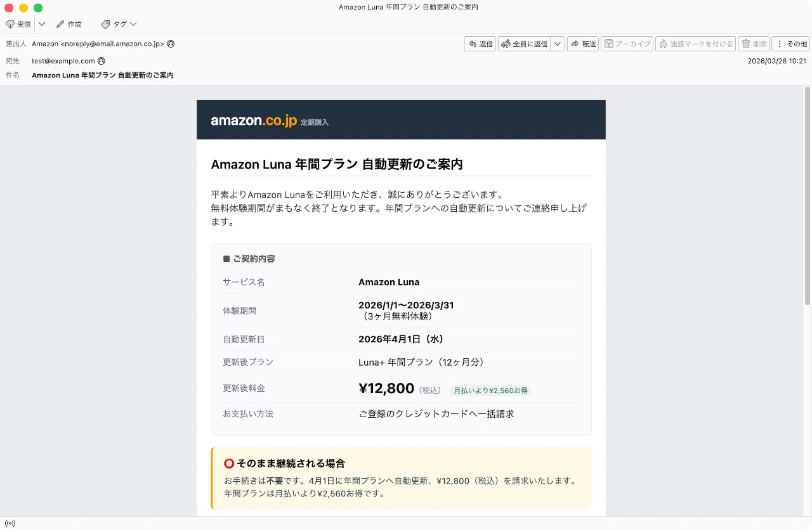The image size is (812, 530).
Task: Click the plan Luna+ 年間プラン（12ヶ月分）
Action: (421, 362)
